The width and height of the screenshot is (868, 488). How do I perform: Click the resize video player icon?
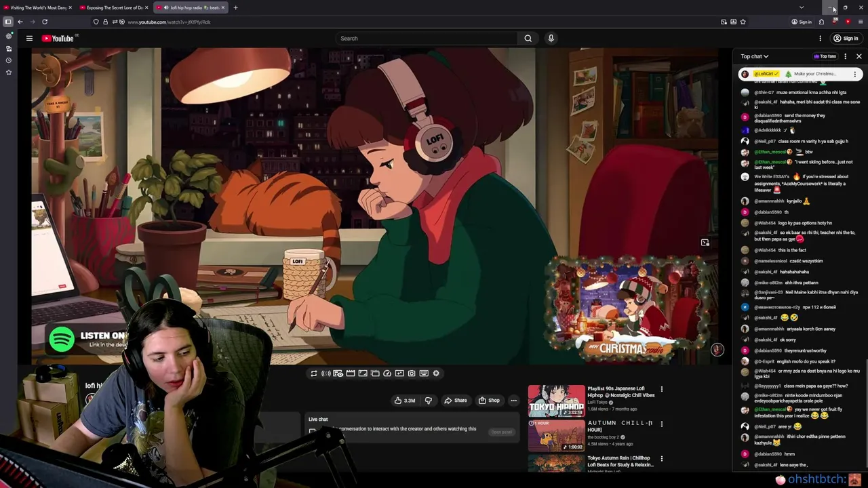pyautogui.click(x=363, y=373)
